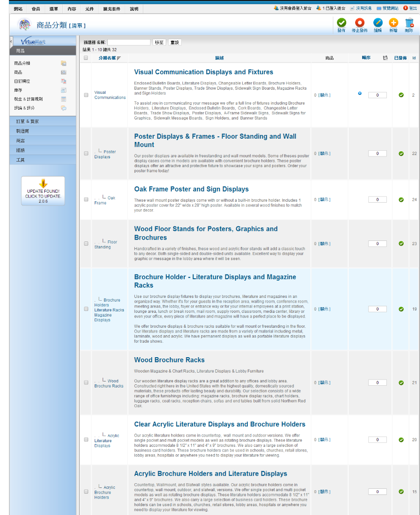
Task: Open the 擴充套件 menu in the top bar
Action: coord(112,9)
